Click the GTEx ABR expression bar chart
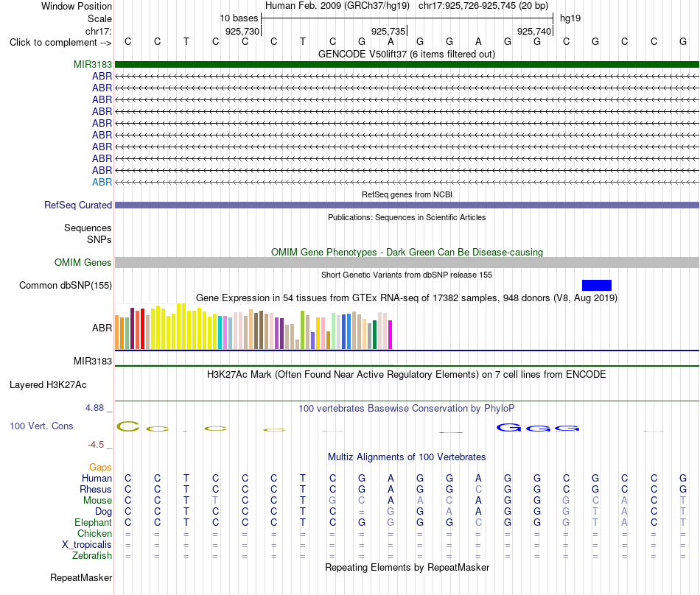 pos(253,326)
